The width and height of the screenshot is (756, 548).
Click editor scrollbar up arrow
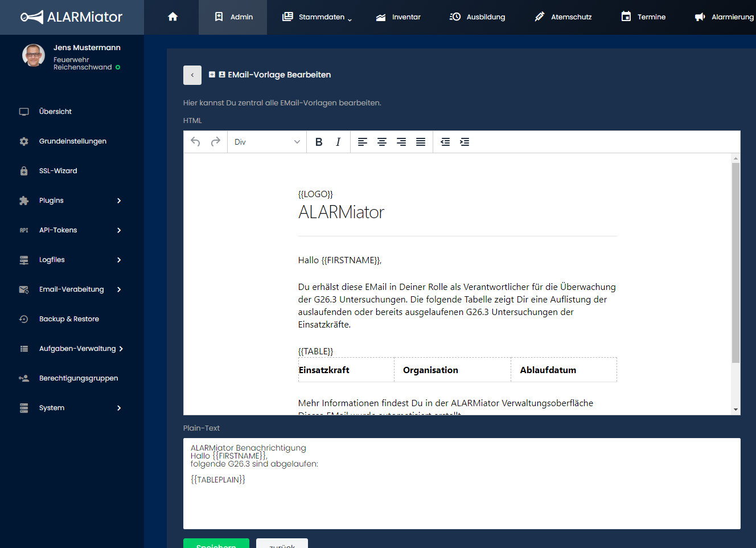[736, 158]
